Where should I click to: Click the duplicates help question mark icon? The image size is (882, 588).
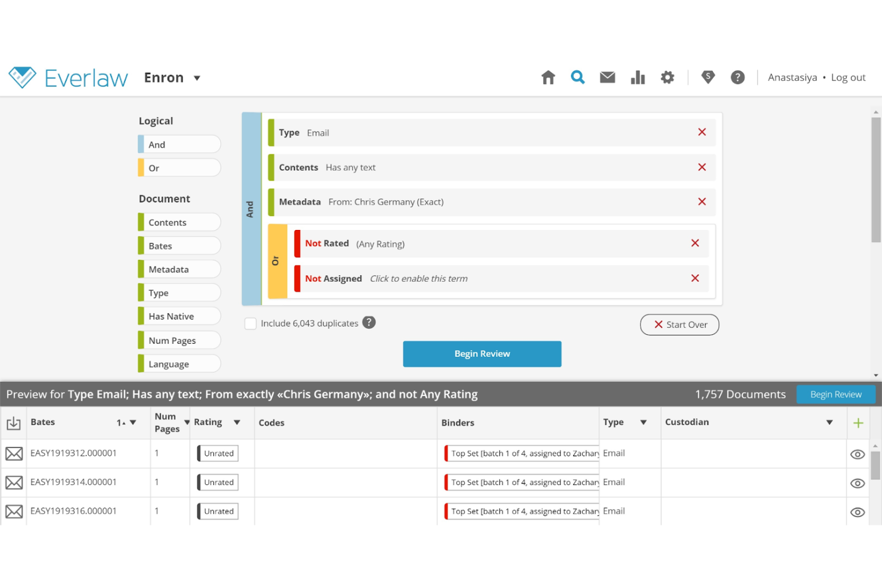(x=369, y=322)
